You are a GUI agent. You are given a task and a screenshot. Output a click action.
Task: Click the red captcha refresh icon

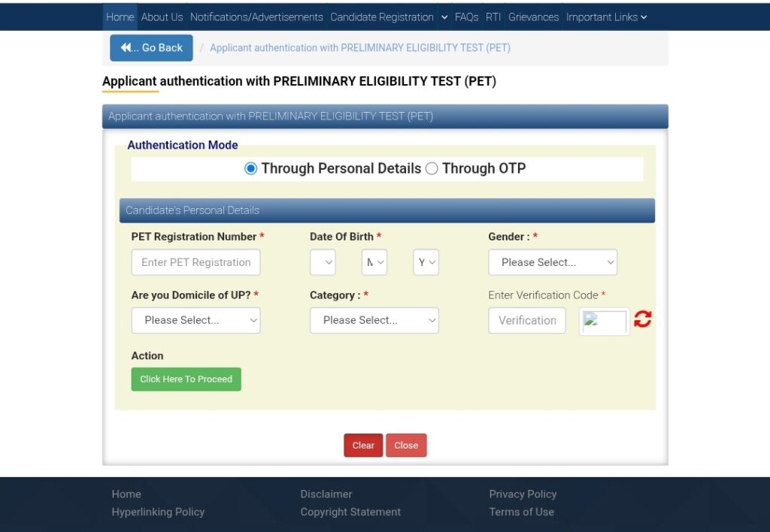coord(642,319)
